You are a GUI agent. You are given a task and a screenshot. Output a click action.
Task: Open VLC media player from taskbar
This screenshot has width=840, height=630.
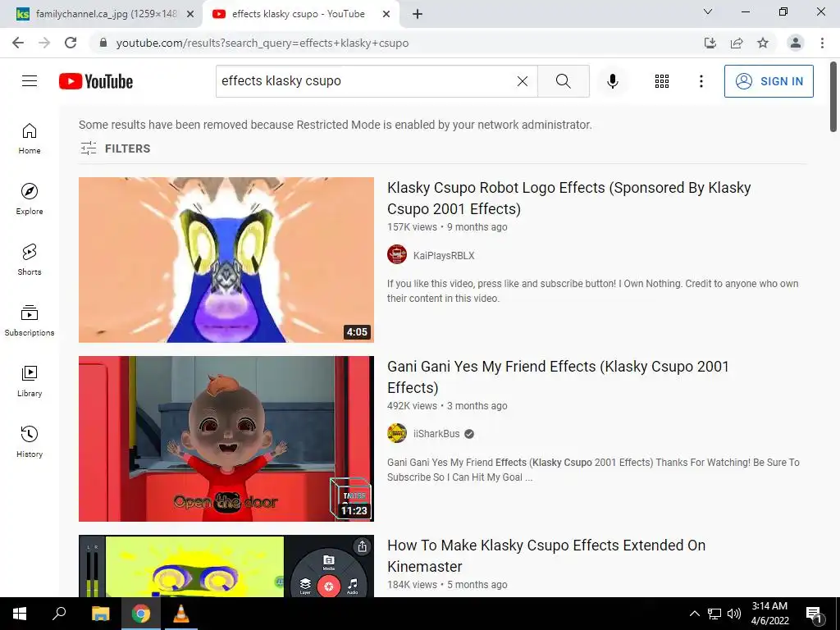coord(181,614)
